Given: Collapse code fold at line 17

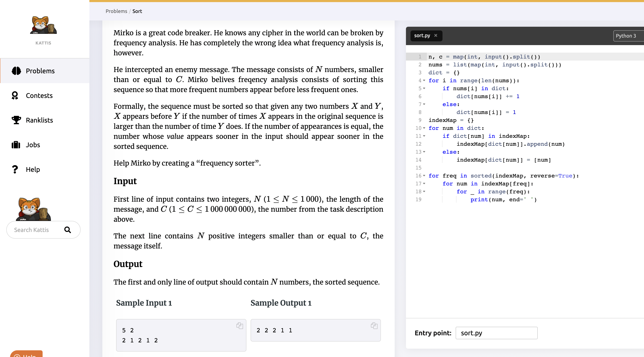Looking at the screenshot, I should (424, 184).
